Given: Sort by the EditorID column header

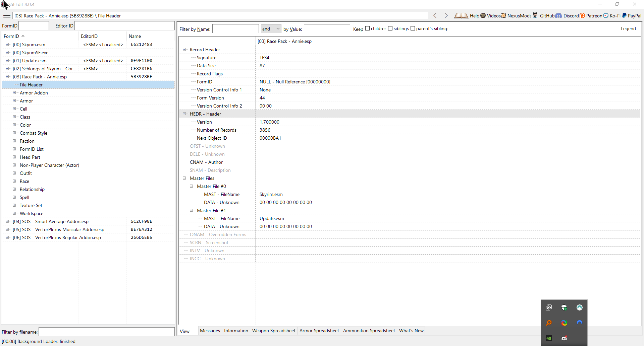Looking at the screenshot, I should pos(103,36).
